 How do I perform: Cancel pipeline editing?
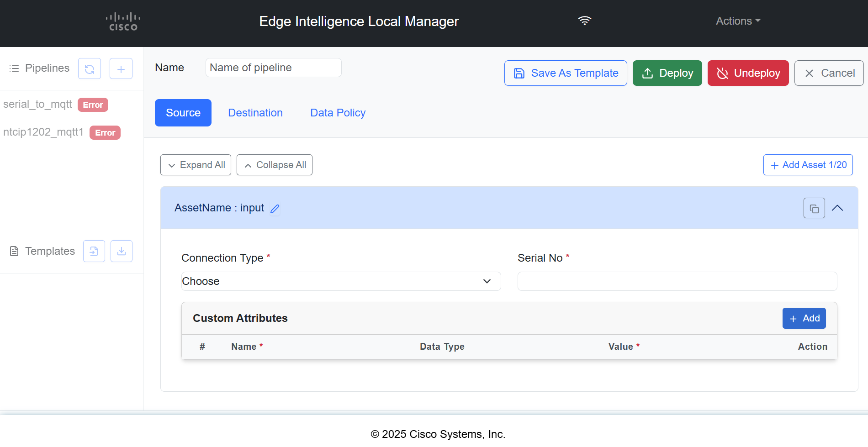829,73
